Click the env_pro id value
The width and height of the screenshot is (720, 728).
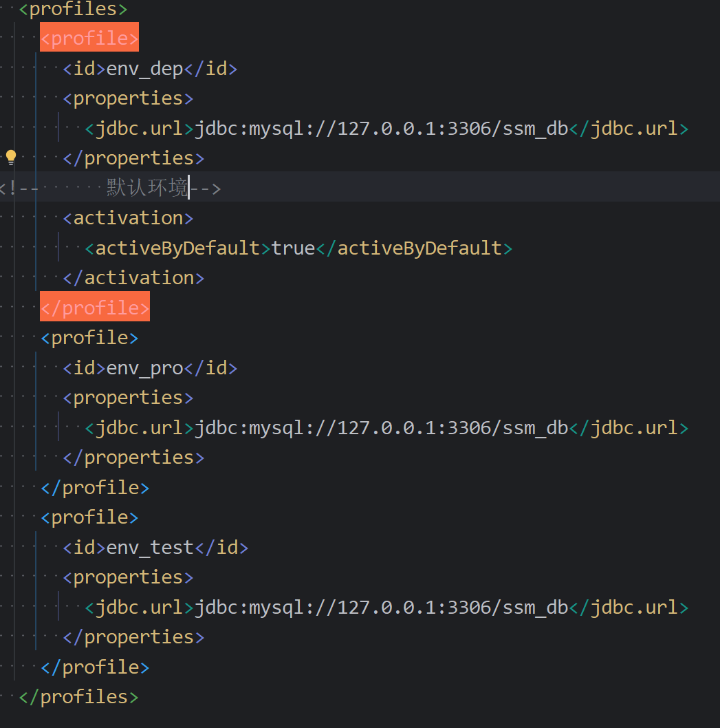point(144,368)
